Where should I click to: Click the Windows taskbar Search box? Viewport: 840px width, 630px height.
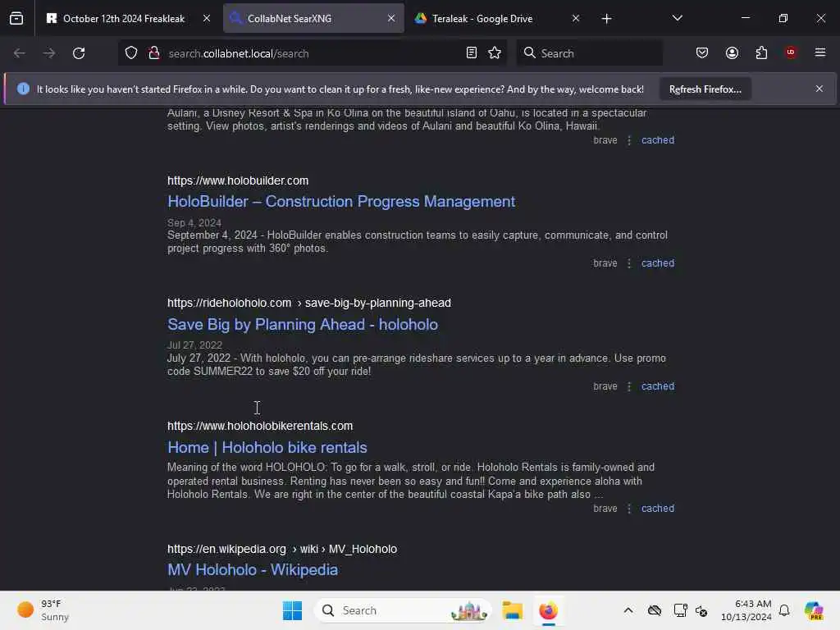[403, 610]
